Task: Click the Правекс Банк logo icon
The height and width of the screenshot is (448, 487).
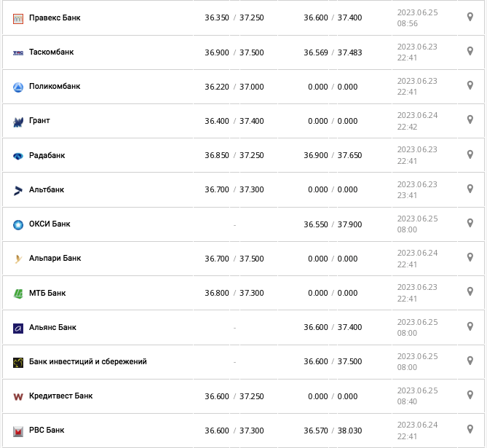Action: point(19,18)
